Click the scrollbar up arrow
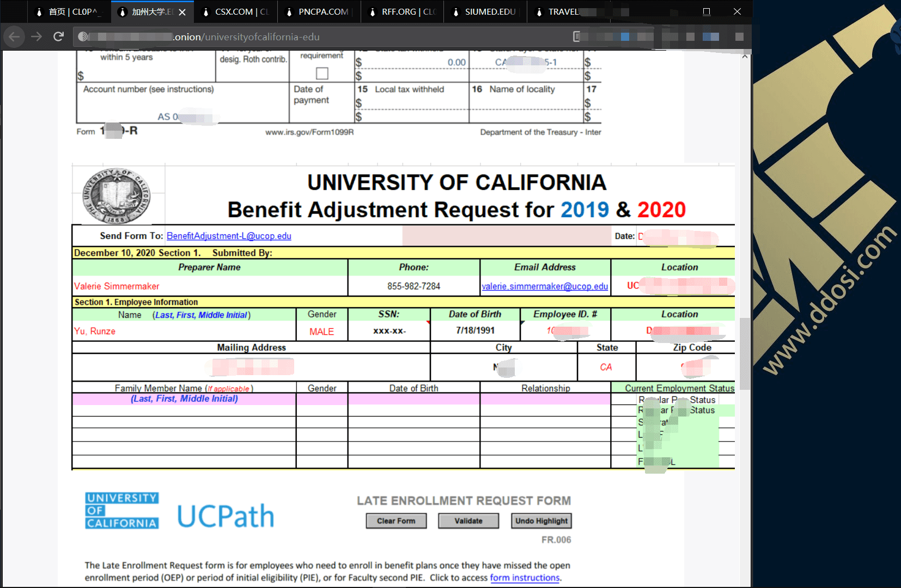Viewport: 901px width, 588px height. (x=745, y=56)
